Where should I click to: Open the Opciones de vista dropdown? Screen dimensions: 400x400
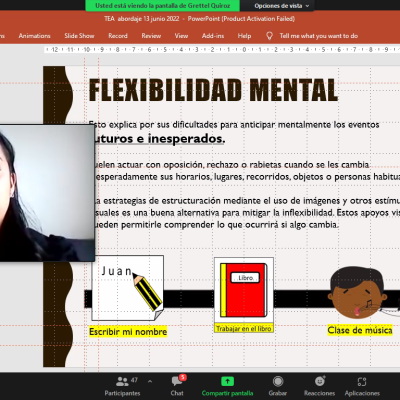tap(282, 6)
